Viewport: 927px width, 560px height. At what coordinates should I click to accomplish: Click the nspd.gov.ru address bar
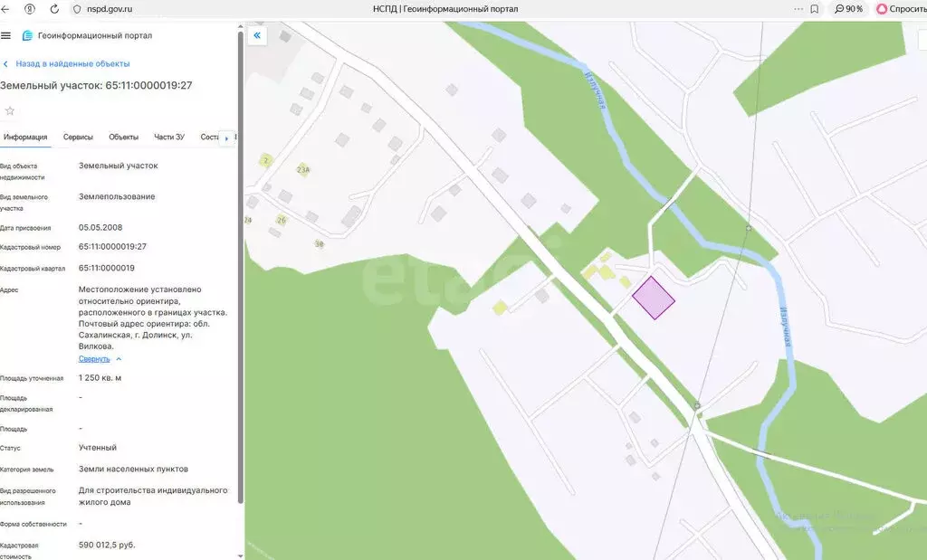[118, 9]
